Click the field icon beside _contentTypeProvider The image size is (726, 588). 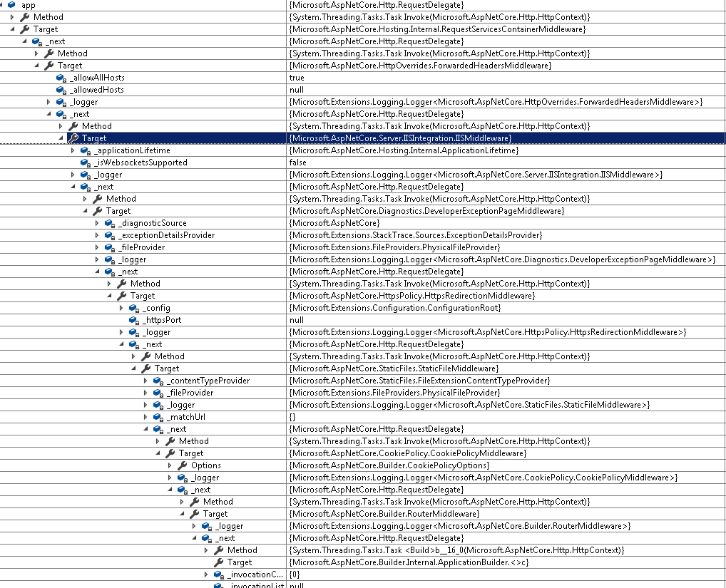pyautogui.click(x=158, y=381)
